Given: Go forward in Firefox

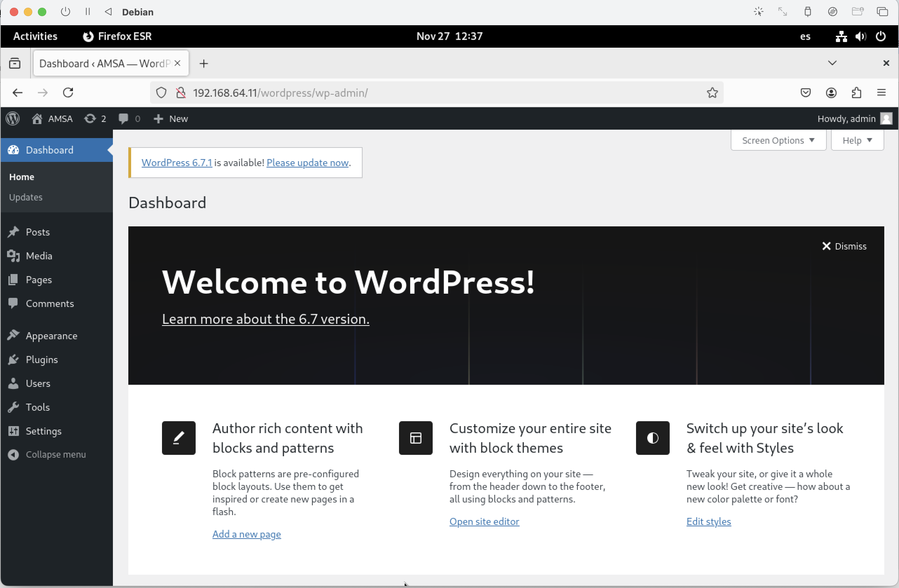Looking at the screenshot, I should point(43,93).
